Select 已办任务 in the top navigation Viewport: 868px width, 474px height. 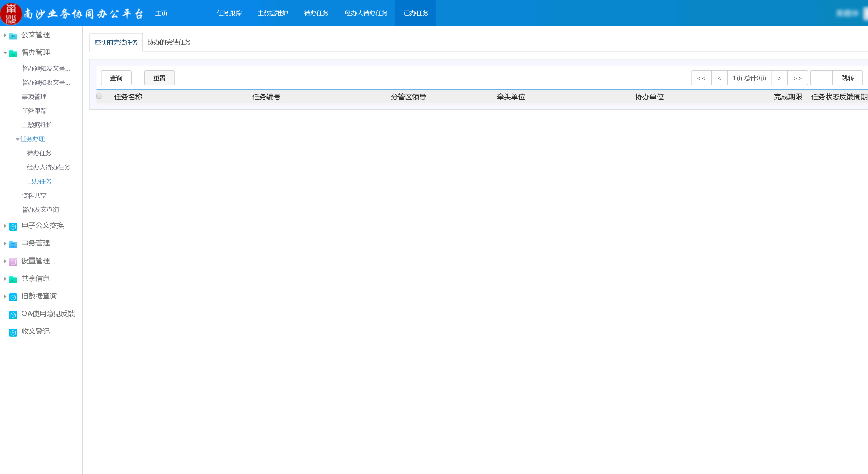pyautogui.click(x=416, y=13)
